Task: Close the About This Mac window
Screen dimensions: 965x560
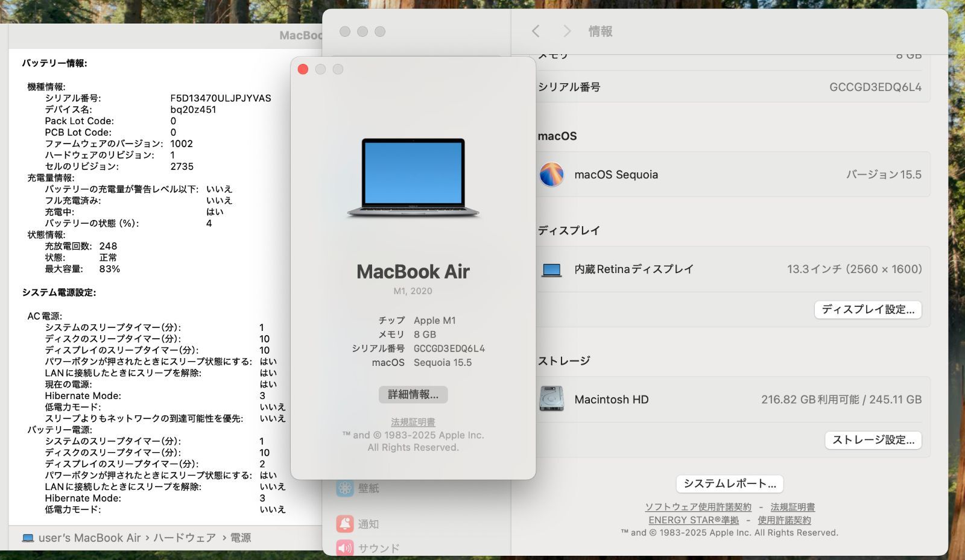Action: [303, 69]
